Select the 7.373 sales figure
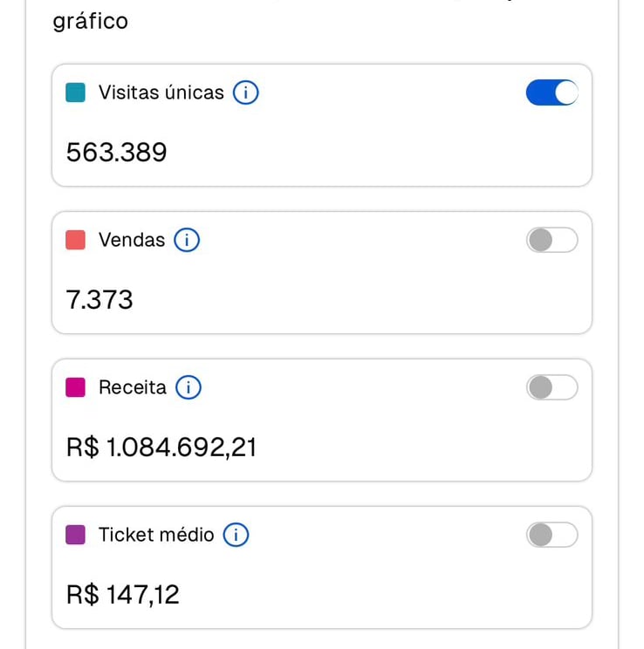 99,300
